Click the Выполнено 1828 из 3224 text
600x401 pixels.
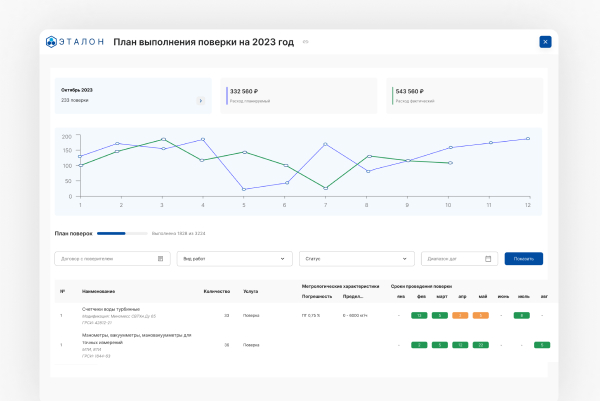click(x=178, y=233)
